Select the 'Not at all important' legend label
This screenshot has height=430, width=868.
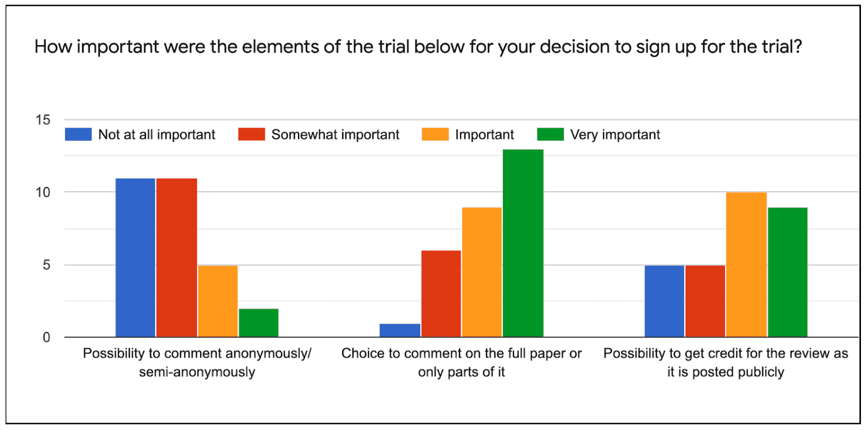click(156, 135)
